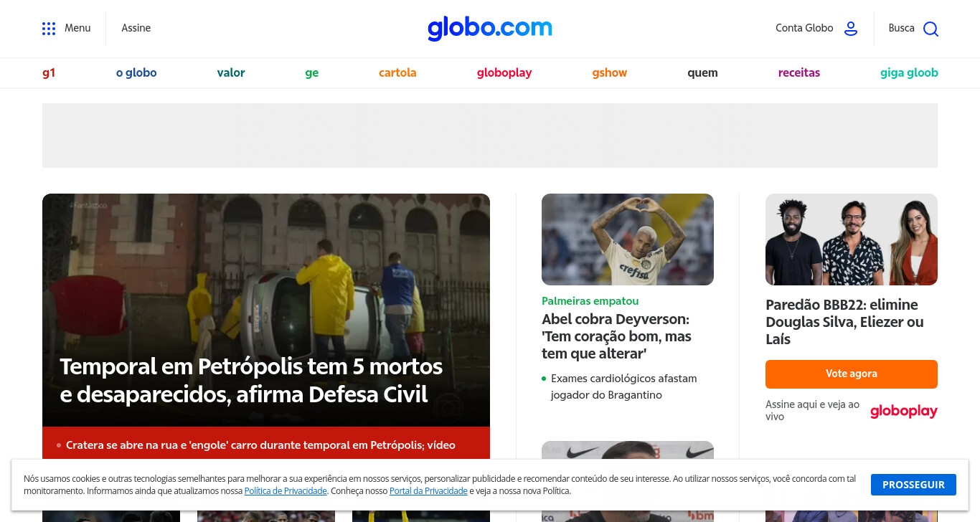Image resolution: width=980 pixels, height=522 pixels.
Task: Go to the o globo section
Action: (136, 72)
